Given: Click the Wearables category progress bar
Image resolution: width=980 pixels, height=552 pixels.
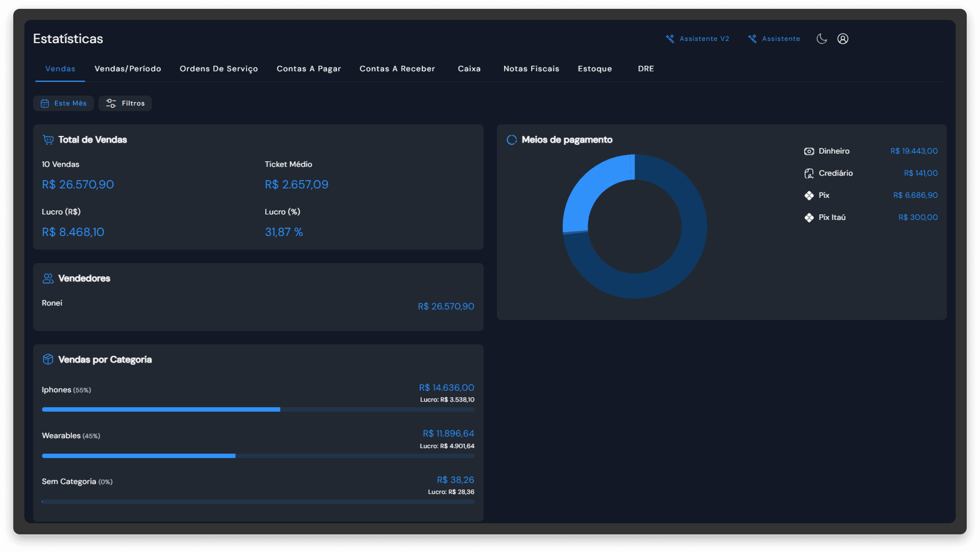Looking at the screenshot, I should coord(258,456).
